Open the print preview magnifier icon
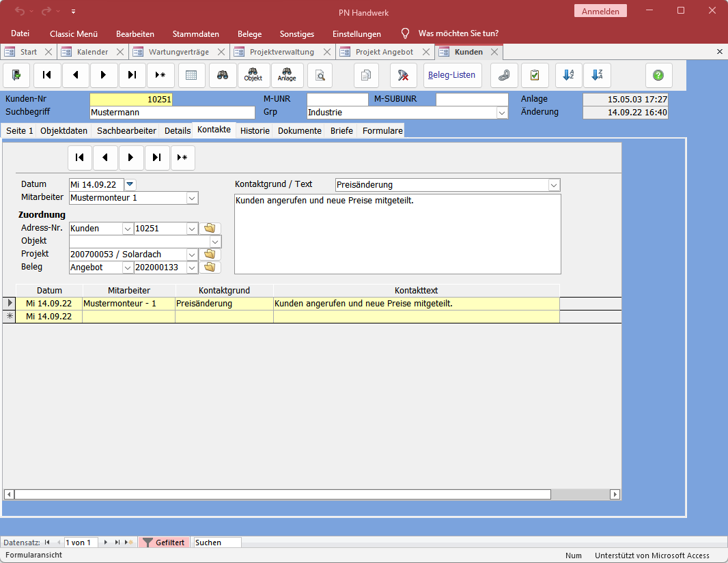Image resolution: width=728 pixels, height=563 pixels. coord(320,75)
